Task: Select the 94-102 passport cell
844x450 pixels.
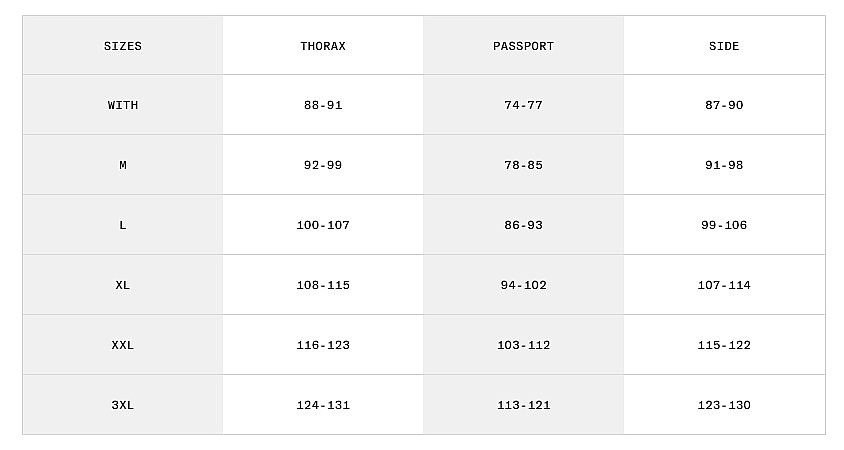Action: 523,285
